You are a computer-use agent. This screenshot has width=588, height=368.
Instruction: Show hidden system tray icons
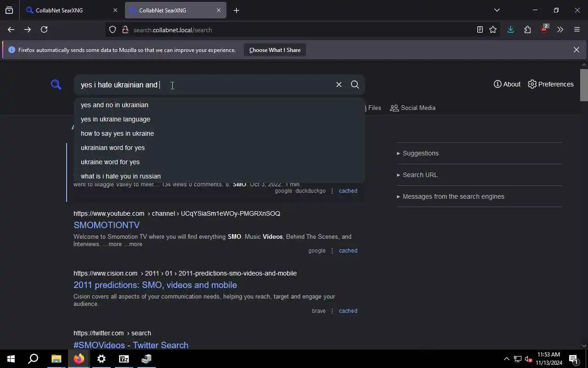tap(506, 359)
